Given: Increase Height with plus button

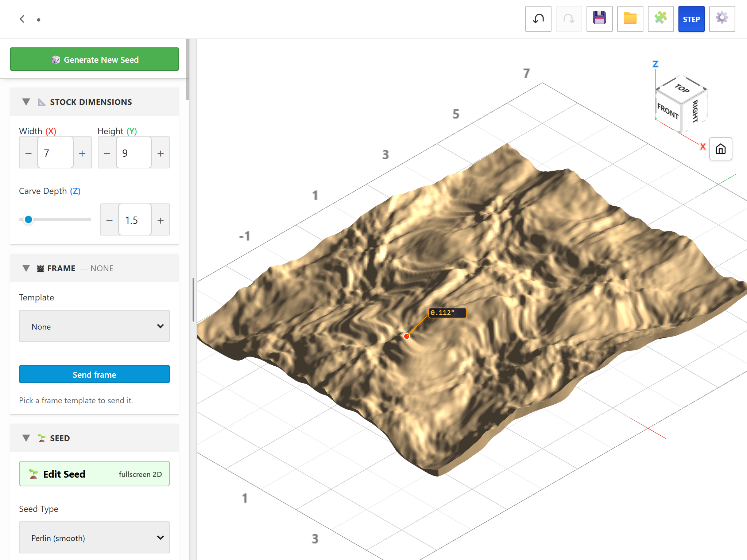Looking at the screenshot, I should point(160,153).
